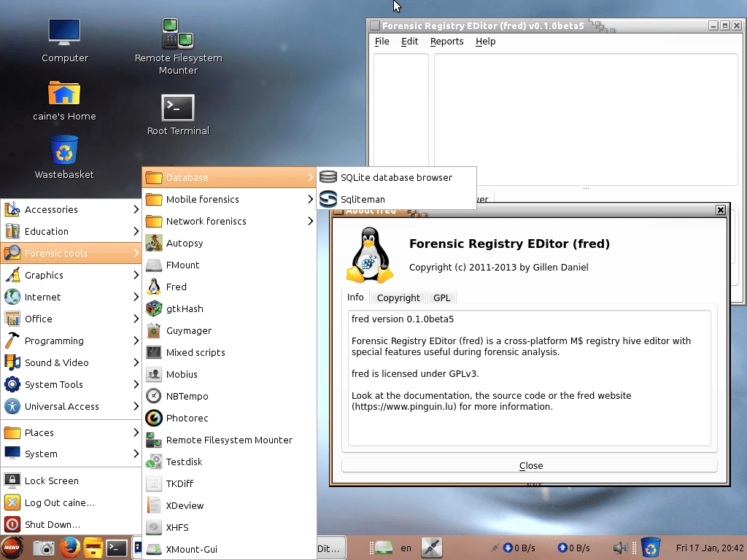Click the MENU button on the panel

pyautogui.click(x=12, y=548)
